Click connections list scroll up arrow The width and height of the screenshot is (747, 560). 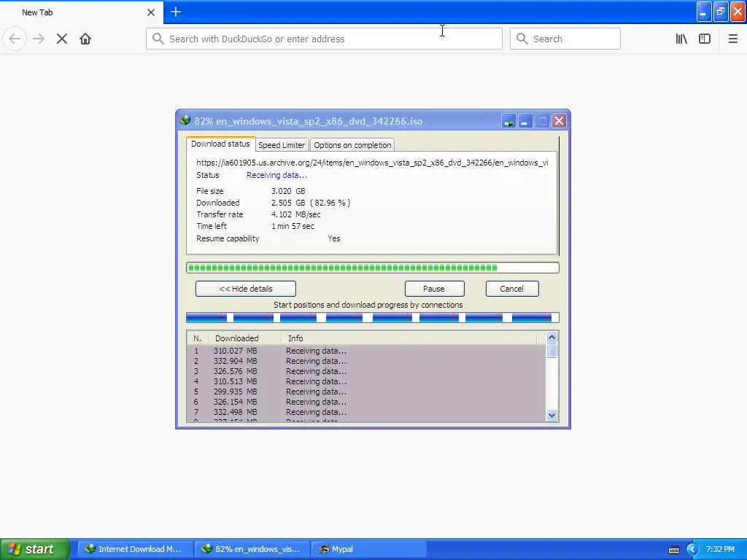point(551,338)
